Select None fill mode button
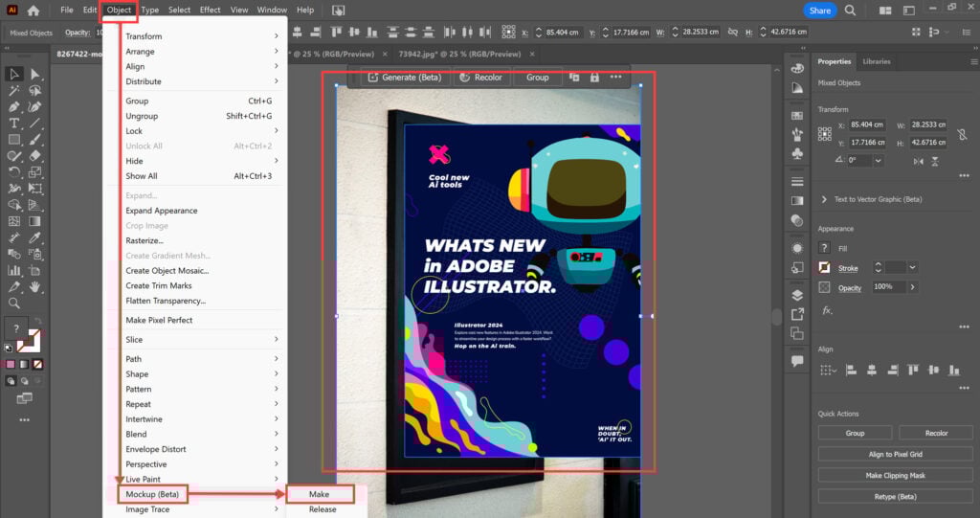 coord(37,364)
